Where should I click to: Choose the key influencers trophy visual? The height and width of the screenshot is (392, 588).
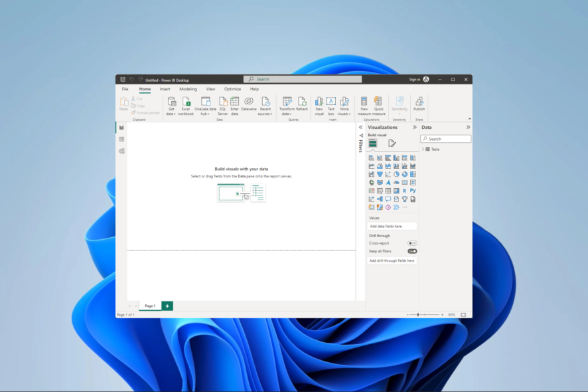click(x=404, y=199)
